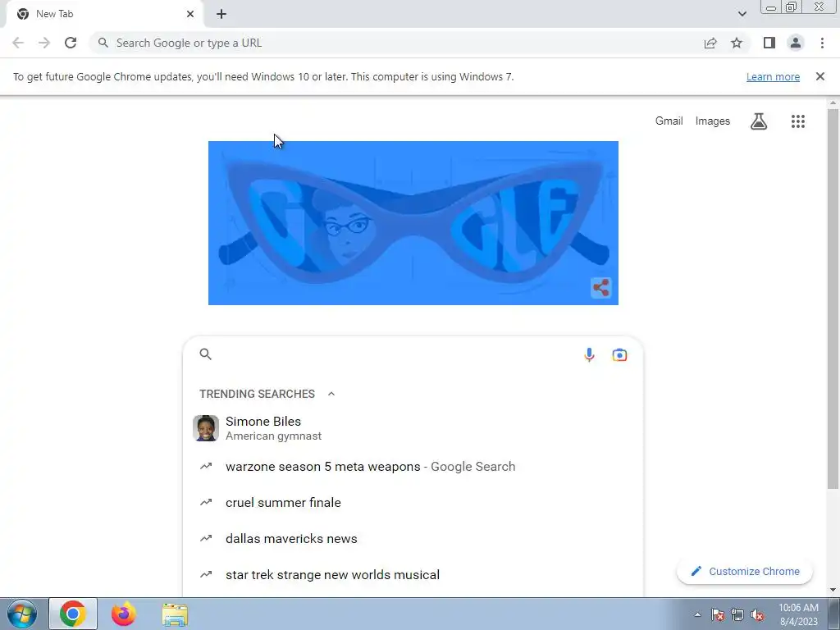
Task: Click the muted volume tray icon
Action: pos(757,614)
